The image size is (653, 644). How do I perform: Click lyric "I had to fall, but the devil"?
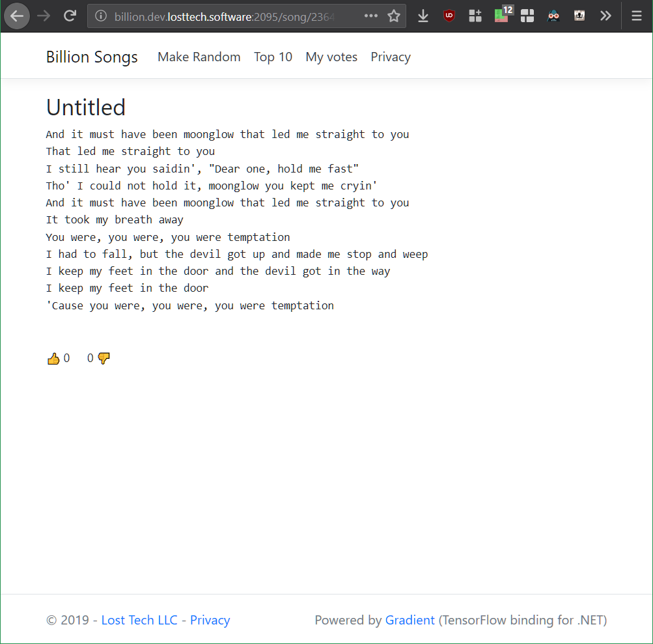click(x=236, y=254)
